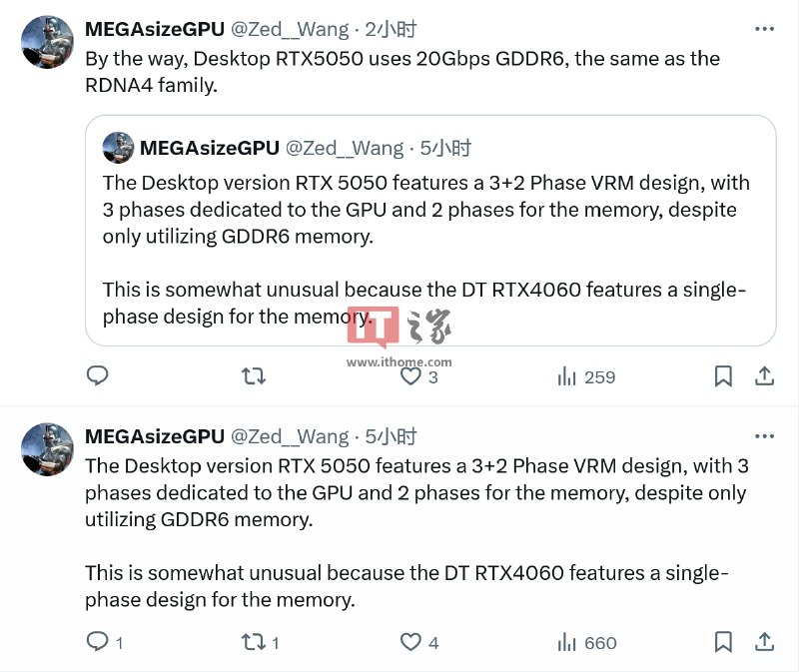Open more options for first tweet
Viewport: 799px width, 672px height.
coord(764,29)
